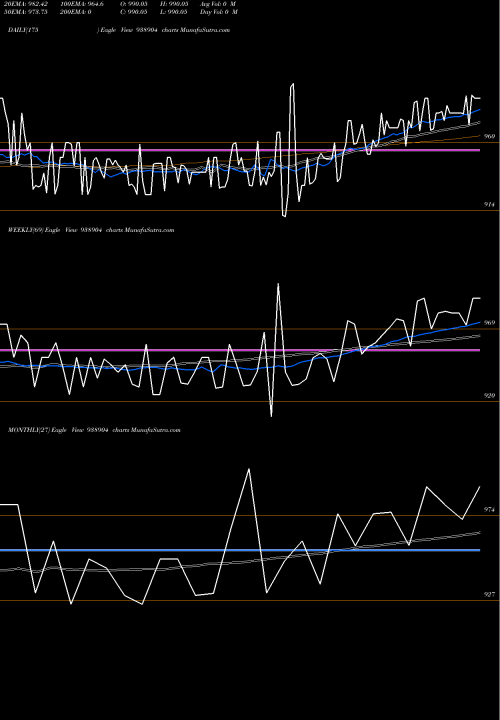Click the 50EMA value in the header
This screenshot has width=500, height=720.
[x=25, y=12]
